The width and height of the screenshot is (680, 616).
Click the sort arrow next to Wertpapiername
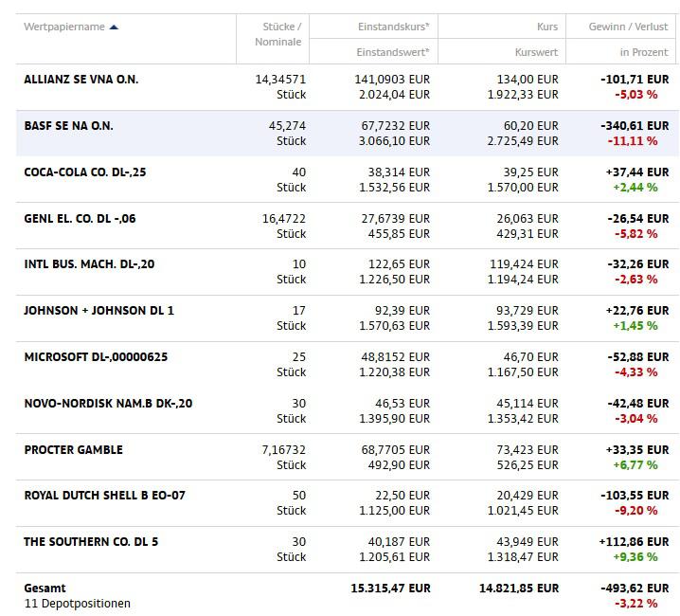[x=114, y=27]
